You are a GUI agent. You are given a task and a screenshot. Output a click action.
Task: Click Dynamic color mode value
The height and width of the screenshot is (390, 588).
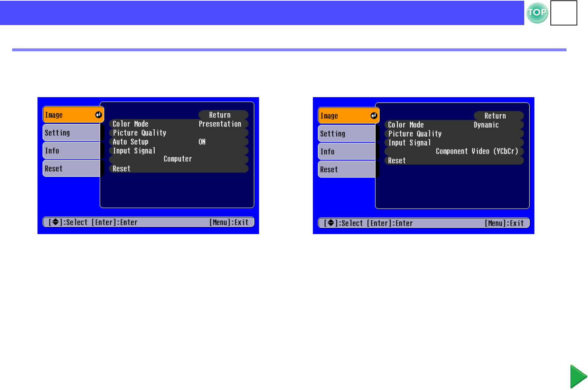coord(486,125)
